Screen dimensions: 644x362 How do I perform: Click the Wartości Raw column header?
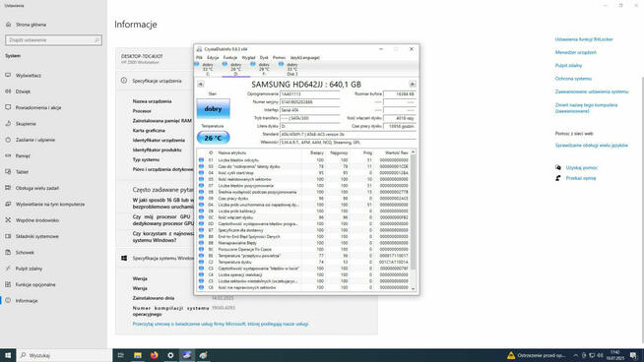pos(396,153)
